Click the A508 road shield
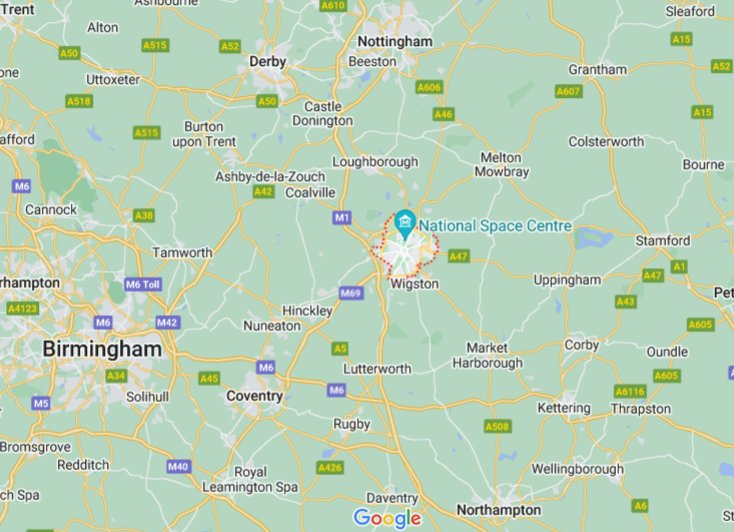Viewport: 734px width, 532px height. point(498,427)
